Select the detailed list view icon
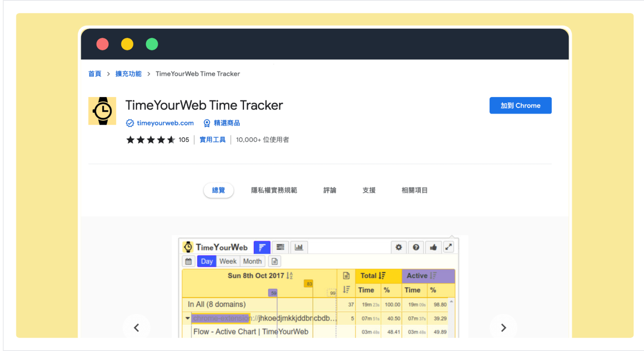This screenshot has height=351, width=644. 280,247
